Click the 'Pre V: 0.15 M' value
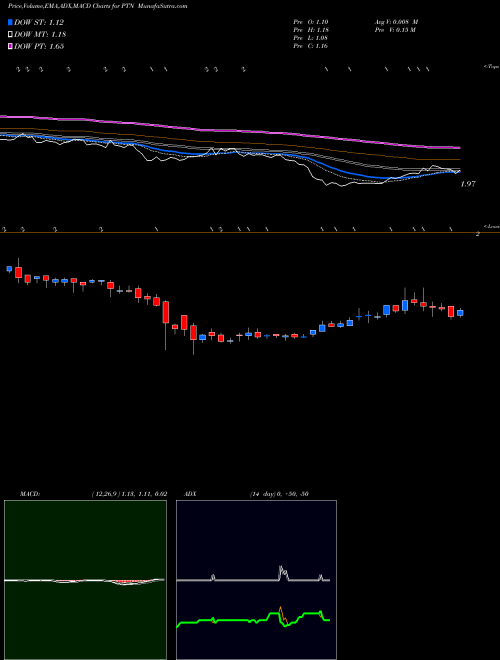Viewport: 500px width, 660px height. click(x=396, y=30)
